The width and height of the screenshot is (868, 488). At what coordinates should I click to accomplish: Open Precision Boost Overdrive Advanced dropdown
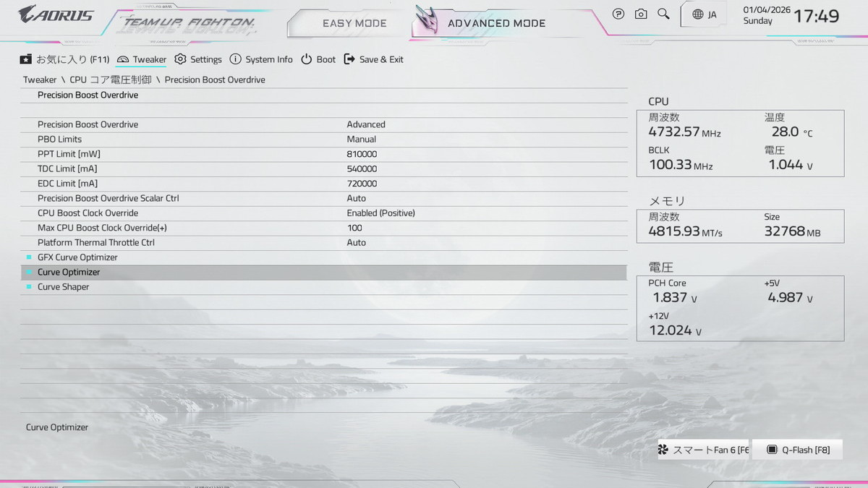(x=366, y=124)
